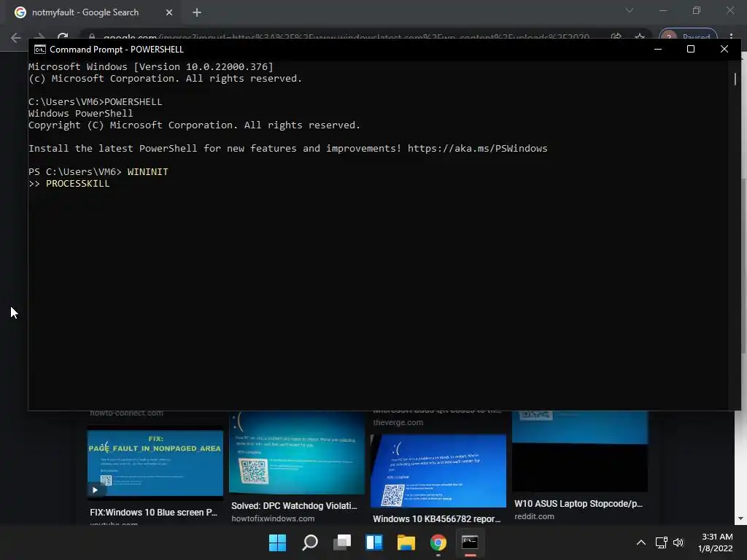Select the Command Prompt taskbar icon
Image resolution: width=747 pixels, height=560 pixels.
pyautogui.click(x=470, y=542)
